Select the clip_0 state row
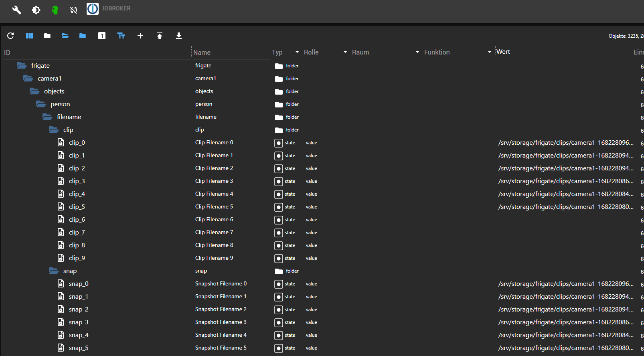The width and height of the screenshot is (644, 356). [322, 142]
